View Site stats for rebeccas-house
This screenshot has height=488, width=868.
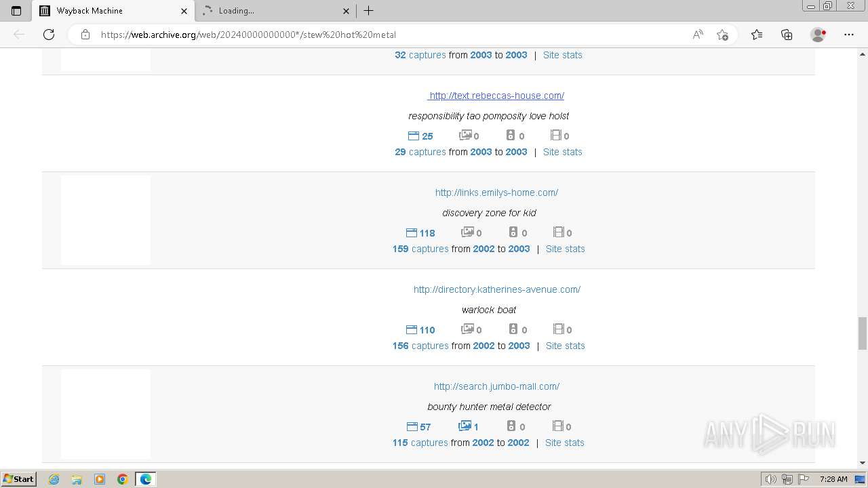click(562, 152)
